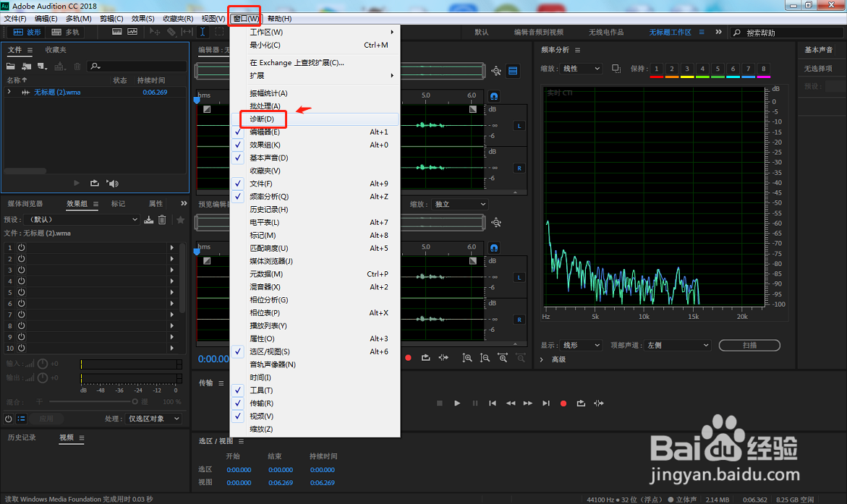Switch to Multitrack view

coord(65,33)
